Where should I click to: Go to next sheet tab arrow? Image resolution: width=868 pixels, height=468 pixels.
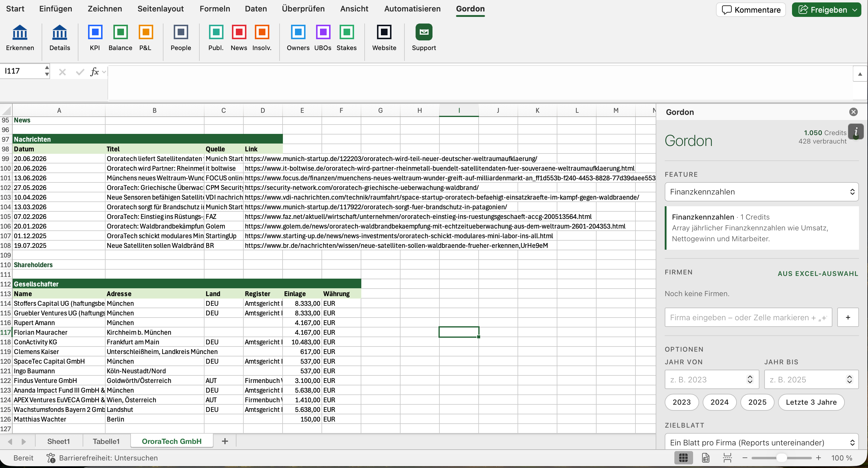coord(24,441)
